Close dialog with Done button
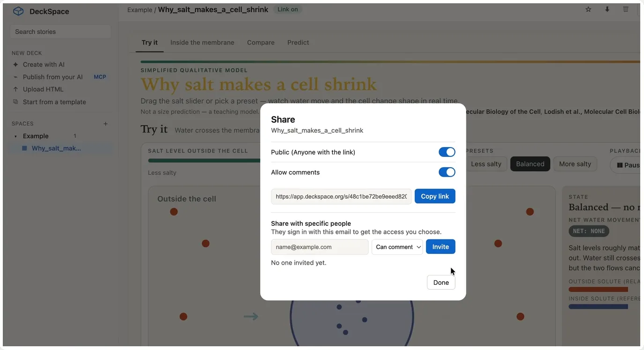 [x=441, y=283]
